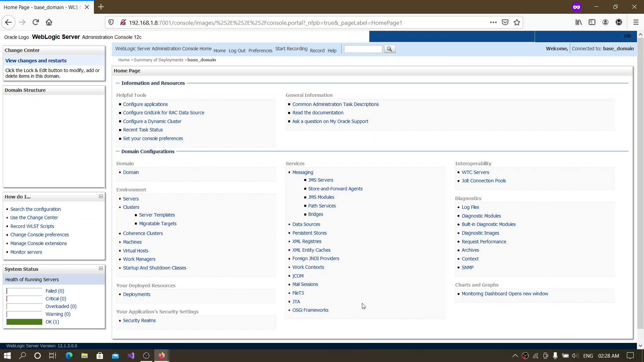This screenshot has width=644, height=362.
Task: Open the Log Files diagnostics link
Action: pos(470,207)
